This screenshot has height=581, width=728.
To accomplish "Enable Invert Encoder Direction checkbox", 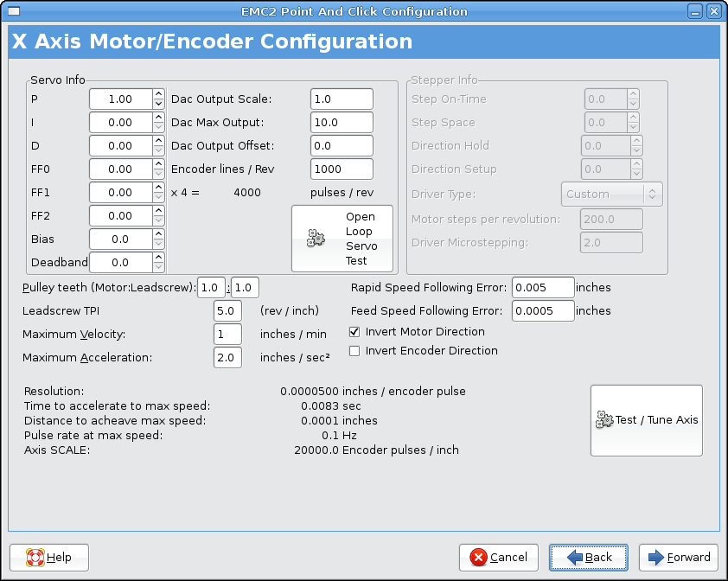I will pyautogui.click(x=354, y=351).
